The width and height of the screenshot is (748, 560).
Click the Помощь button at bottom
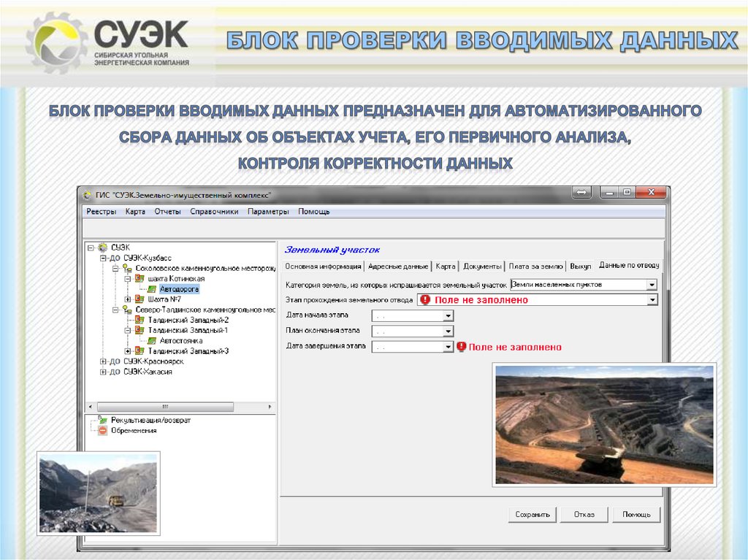[636, 515]
